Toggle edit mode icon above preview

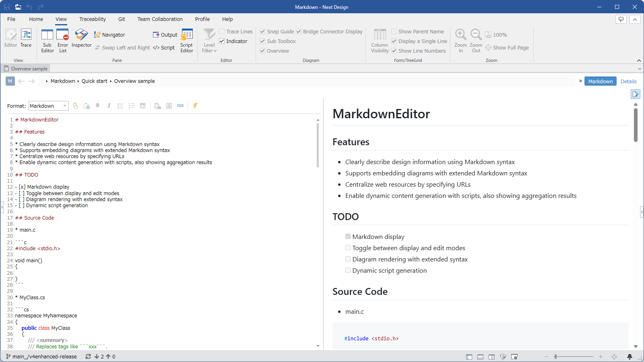[x=636, y=94]
